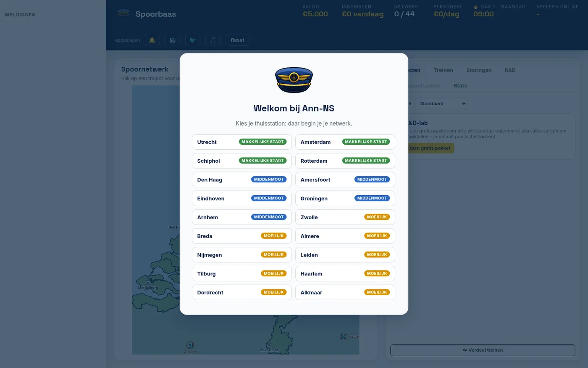Click the Spoornetwerk panel heading
The width and height of the screenshot is (588, 368).
pyautogui.click(x=145, y=69)
